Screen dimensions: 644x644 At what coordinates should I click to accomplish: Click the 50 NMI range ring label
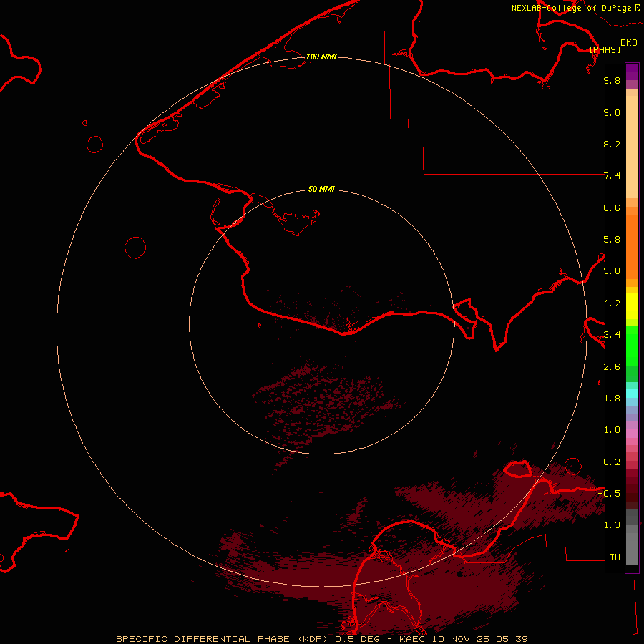321,189
